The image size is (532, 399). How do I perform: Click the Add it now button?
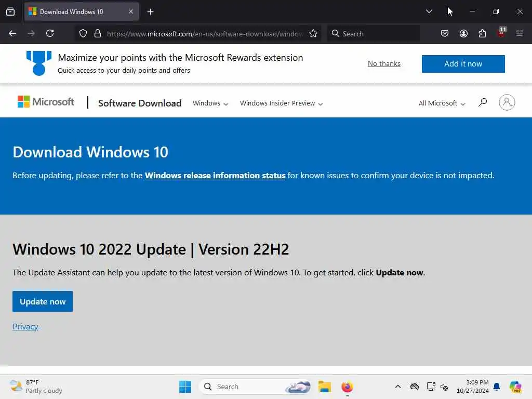(x=463, y=64)
